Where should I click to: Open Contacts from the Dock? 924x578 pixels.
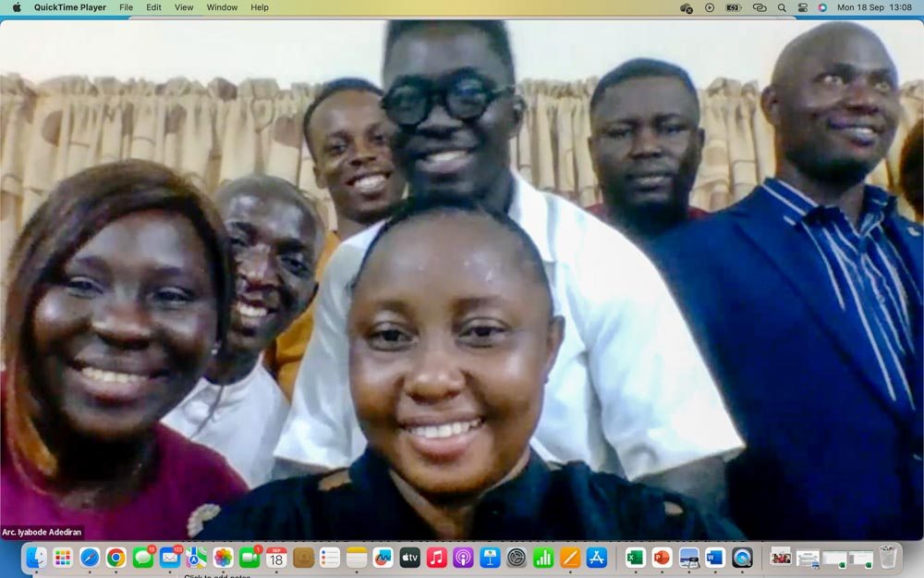[303, 558]
